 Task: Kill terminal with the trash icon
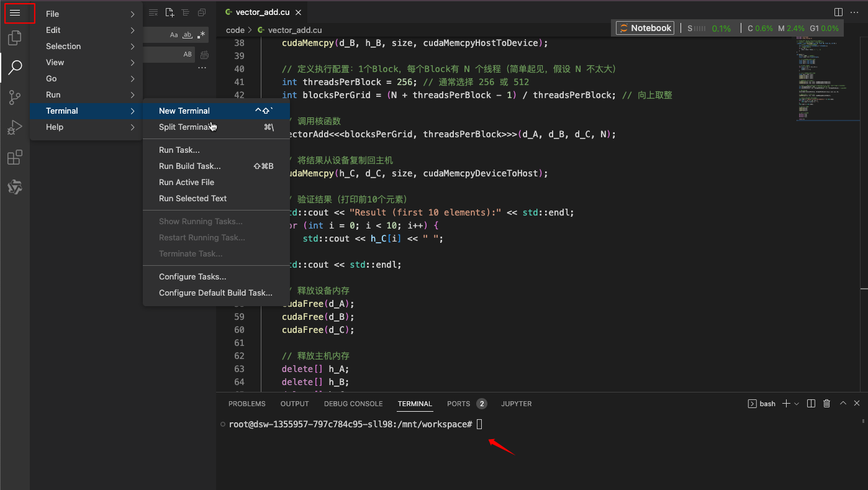pos(826,404)
